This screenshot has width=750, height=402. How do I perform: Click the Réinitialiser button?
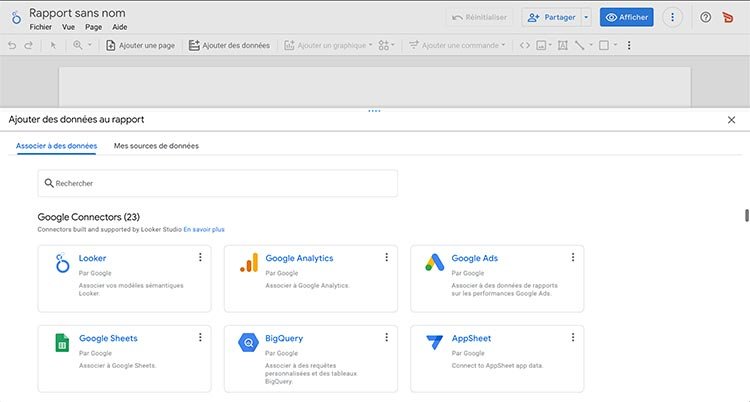[x=480, y=17]
